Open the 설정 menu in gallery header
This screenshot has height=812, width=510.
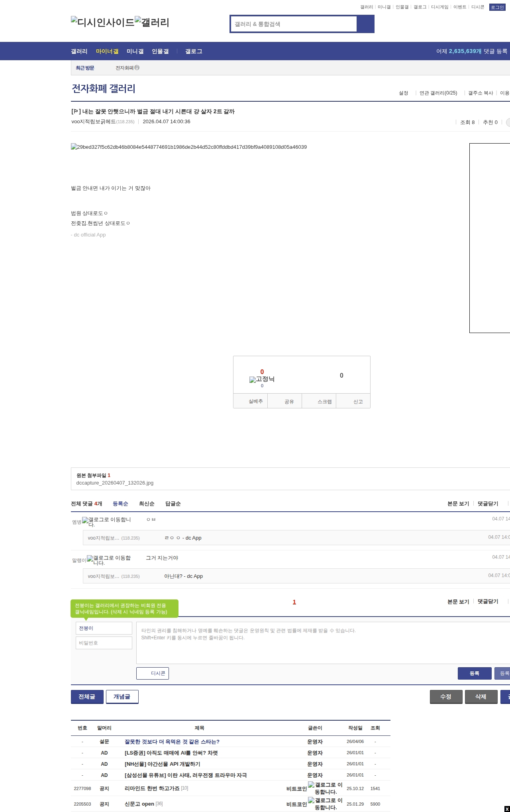click(403, 93)
